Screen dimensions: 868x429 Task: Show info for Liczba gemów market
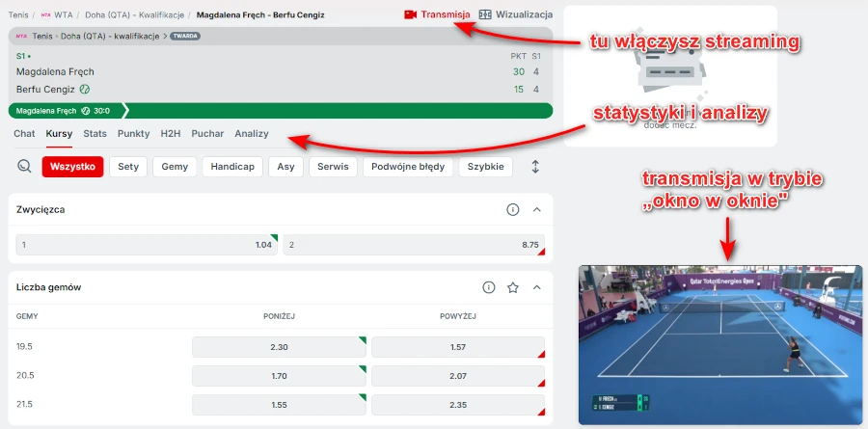pos(488,287)
